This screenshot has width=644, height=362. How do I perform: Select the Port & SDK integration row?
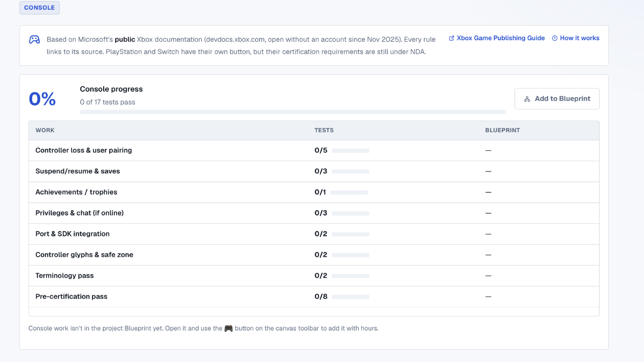pos(314,234)
